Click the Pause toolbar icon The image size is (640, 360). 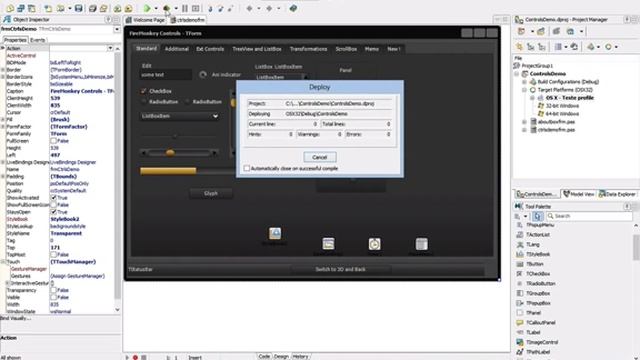(185, 8)
